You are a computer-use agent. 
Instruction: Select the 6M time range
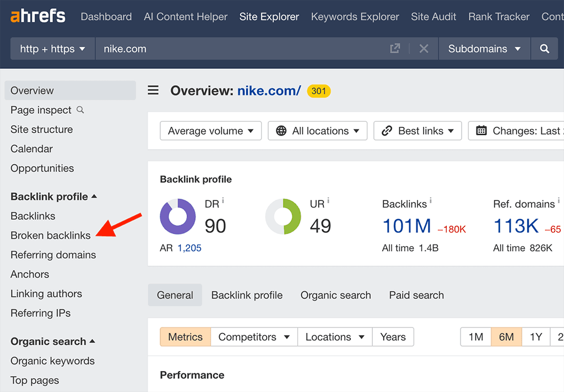pos(506,336)
